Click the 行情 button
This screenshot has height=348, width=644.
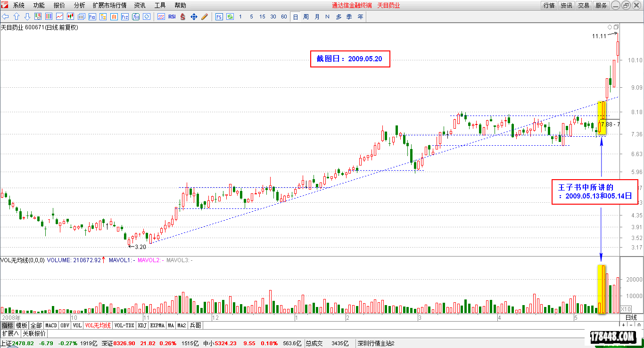point(549,5)
